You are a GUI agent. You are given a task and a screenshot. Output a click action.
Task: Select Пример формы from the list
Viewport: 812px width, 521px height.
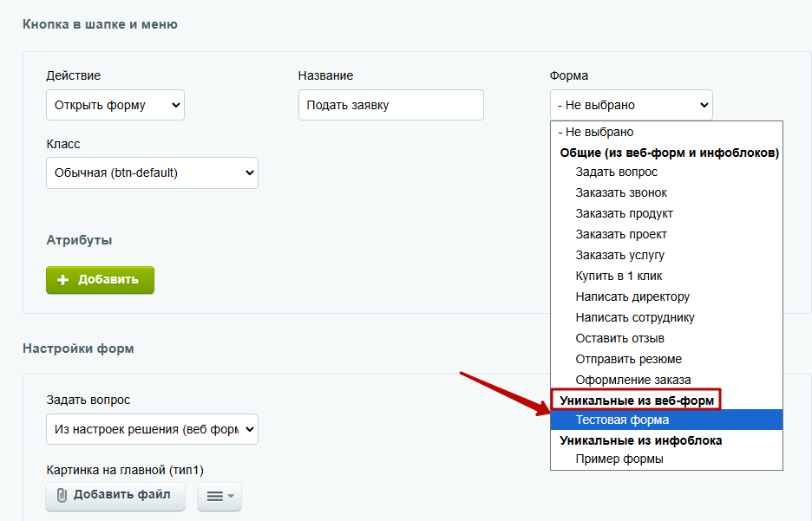[619, 459]
